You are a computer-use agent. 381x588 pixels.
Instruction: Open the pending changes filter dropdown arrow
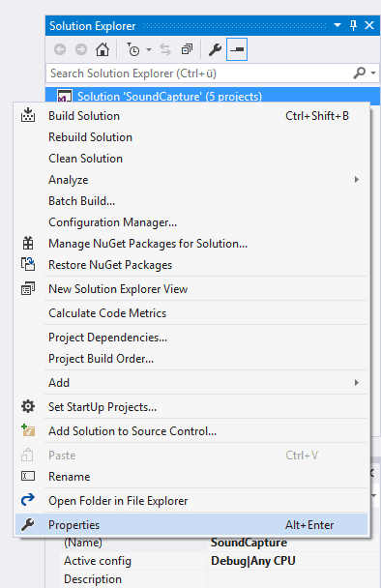click(x=149, y=49)
